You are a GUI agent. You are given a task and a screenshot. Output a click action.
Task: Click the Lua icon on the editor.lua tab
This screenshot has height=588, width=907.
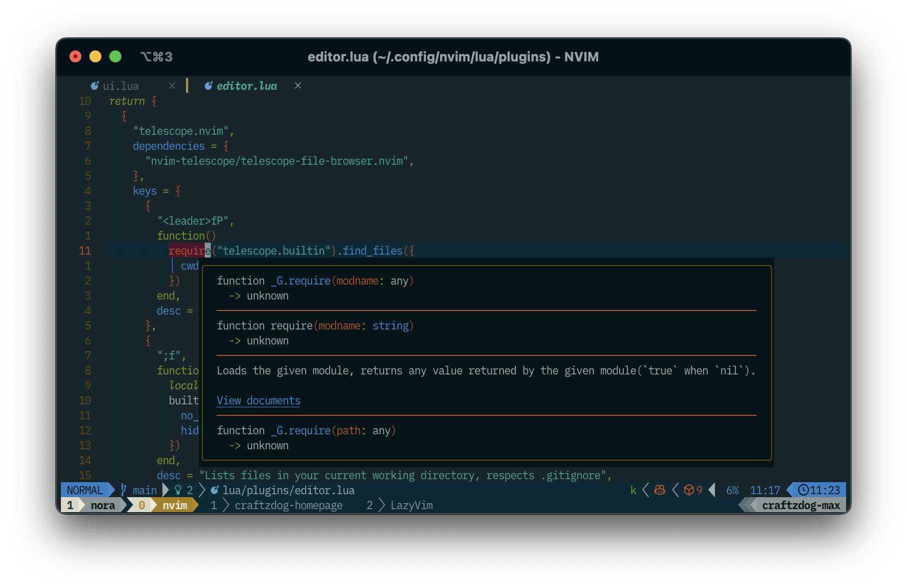point(209,85)
